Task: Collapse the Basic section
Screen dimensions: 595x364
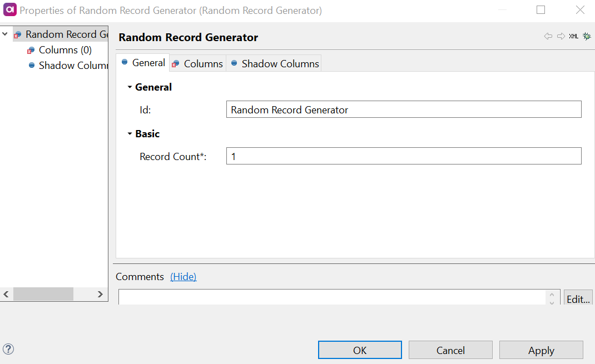Action: tap(130, 133)
